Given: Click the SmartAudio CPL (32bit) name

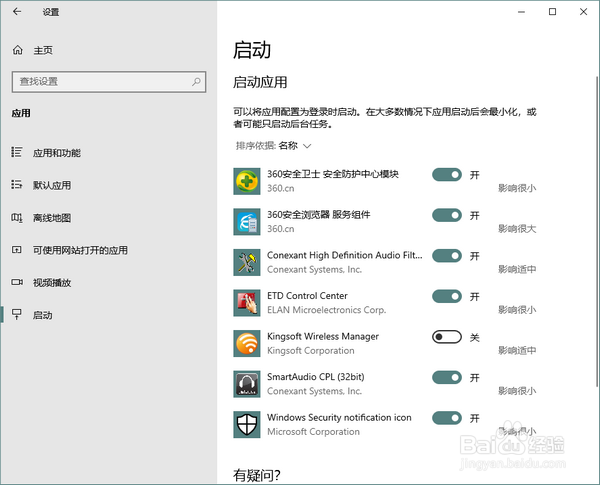Looking at the screenshot, I should (316, 377).
